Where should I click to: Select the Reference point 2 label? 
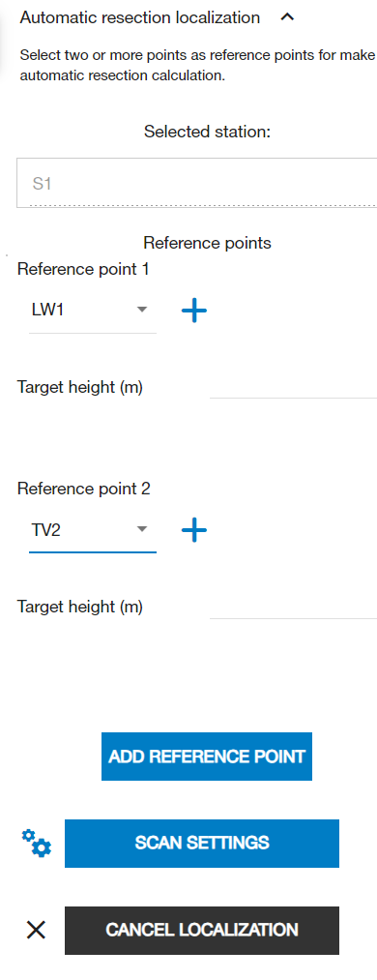pyautogui.click(x=84, y=489)
